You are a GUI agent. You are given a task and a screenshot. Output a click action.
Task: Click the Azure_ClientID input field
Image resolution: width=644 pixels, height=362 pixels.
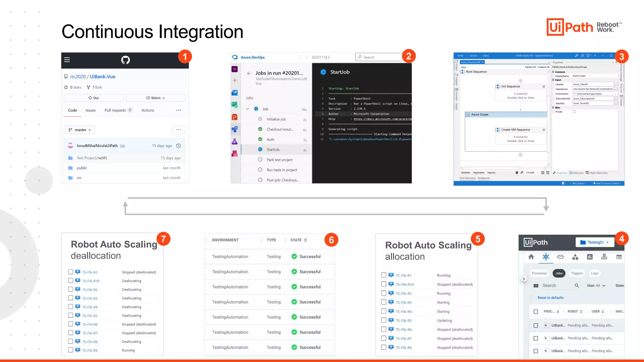[x=593, y=84]
